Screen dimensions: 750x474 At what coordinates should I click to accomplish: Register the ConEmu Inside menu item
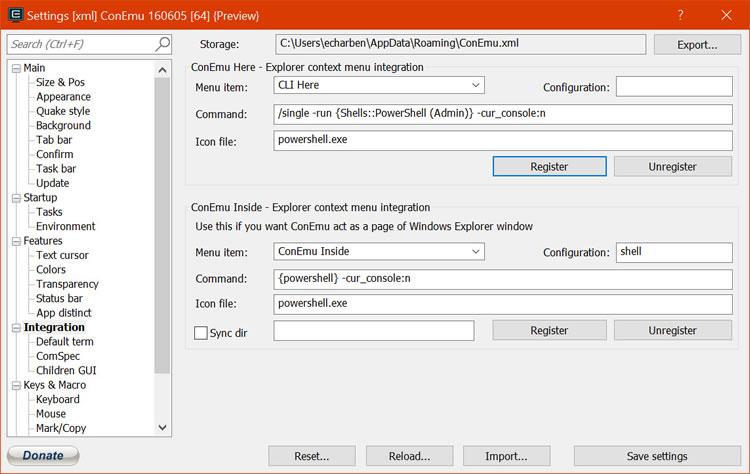(550, 331)
